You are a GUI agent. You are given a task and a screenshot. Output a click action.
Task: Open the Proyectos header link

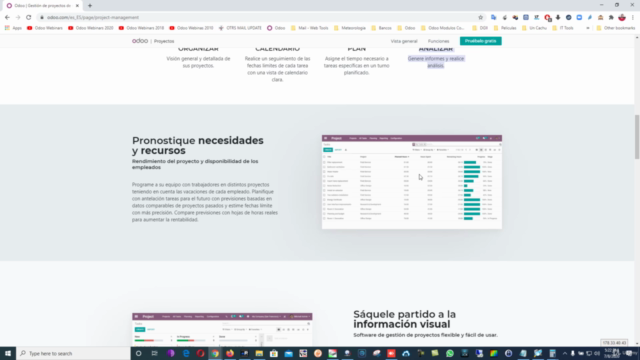(x=164, y=41)
